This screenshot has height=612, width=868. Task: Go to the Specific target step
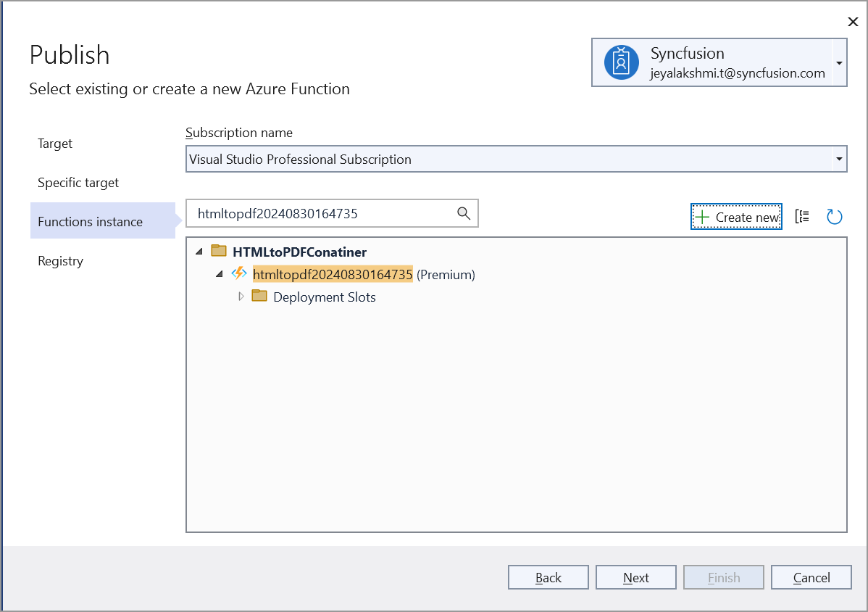[78, 183]
